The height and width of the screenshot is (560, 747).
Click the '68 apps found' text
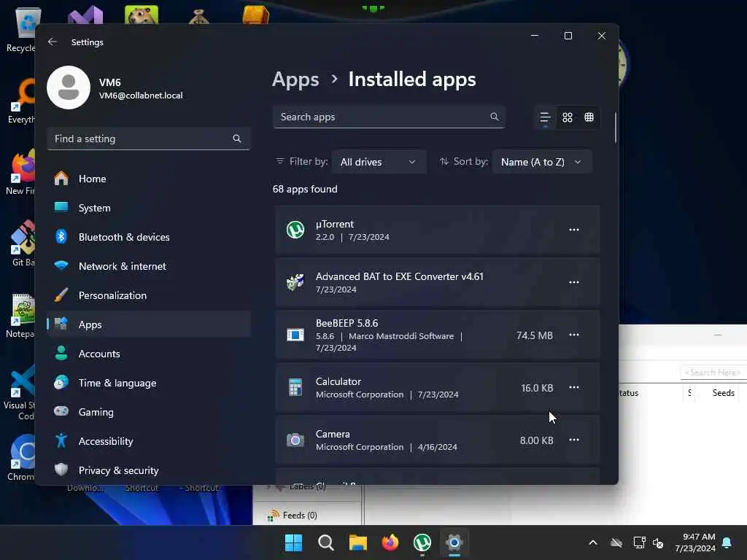305,189
